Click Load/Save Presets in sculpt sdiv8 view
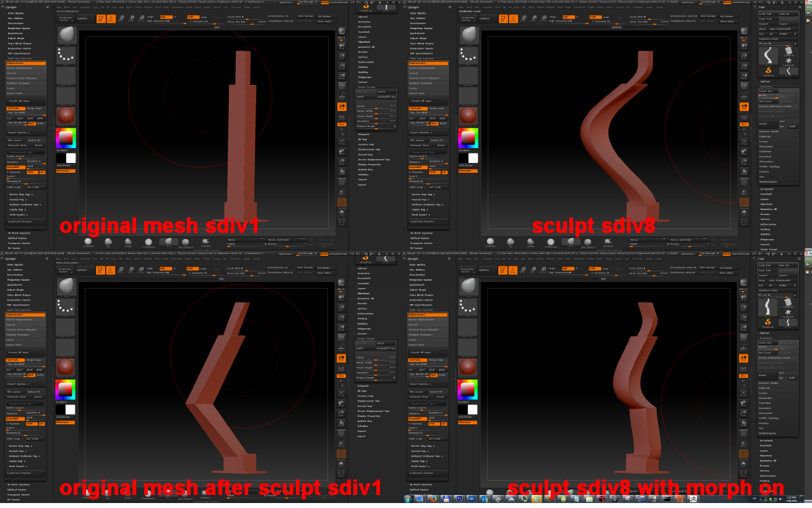Viewport: 812px width, 508px height. (x=428, y=221)
